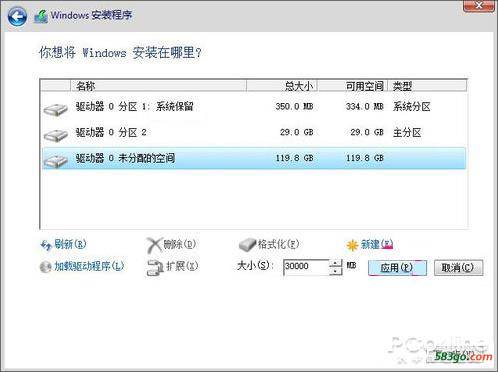
Task: Cancel with the 取消(C) button
Action: [x=458, y=268]
